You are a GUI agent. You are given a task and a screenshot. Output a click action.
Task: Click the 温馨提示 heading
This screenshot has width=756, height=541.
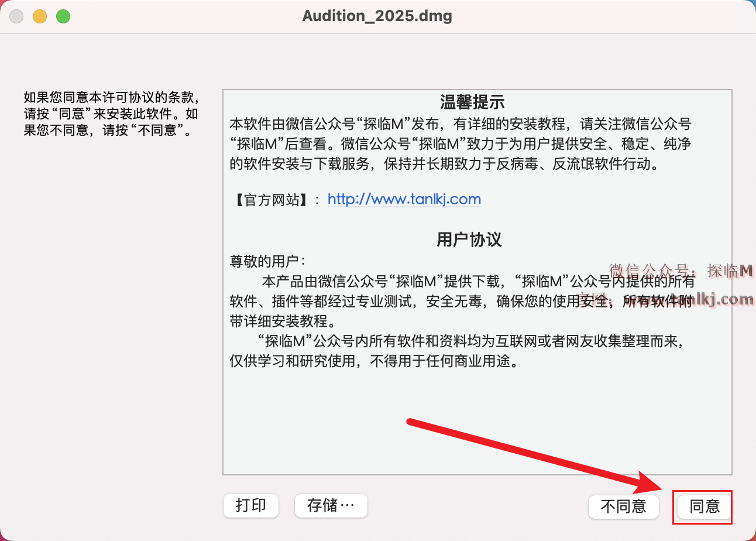[472, 102]
